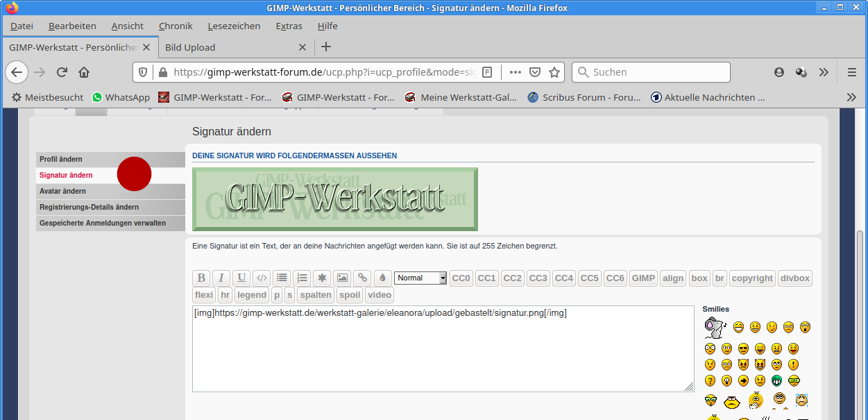The image size is (868, 420).
Task: Open the Lesezeichen menu
Action: pos(234,26)
